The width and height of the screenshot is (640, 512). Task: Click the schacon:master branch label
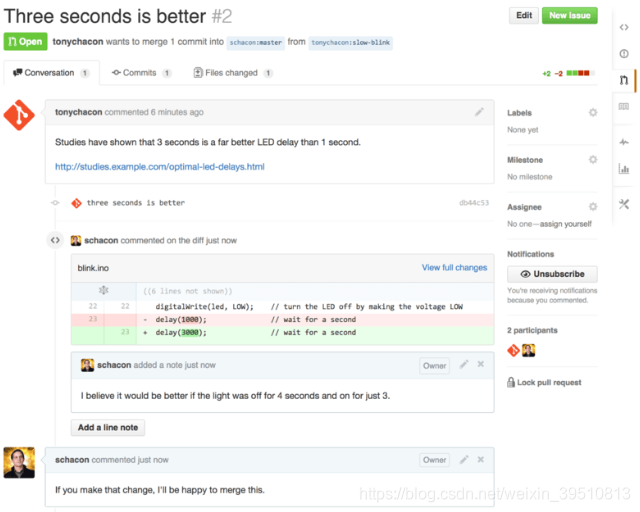[256, 42]
